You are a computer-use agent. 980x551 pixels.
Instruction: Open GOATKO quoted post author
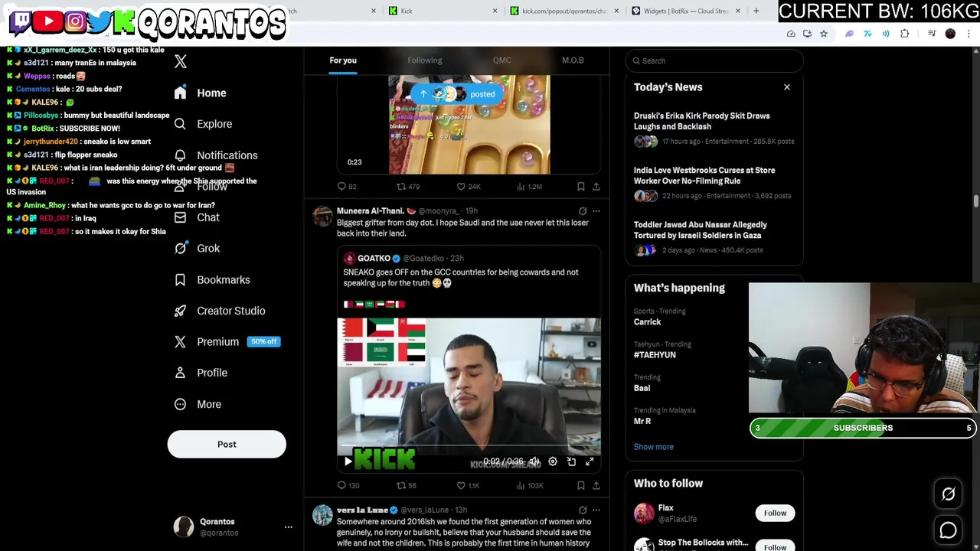[374, 259]
